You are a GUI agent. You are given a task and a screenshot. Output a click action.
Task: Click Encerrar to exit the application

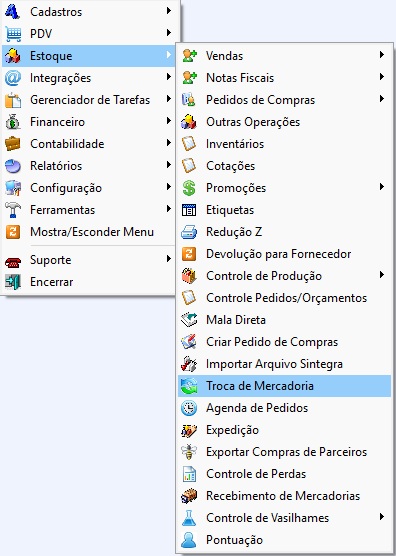(89, 282)
